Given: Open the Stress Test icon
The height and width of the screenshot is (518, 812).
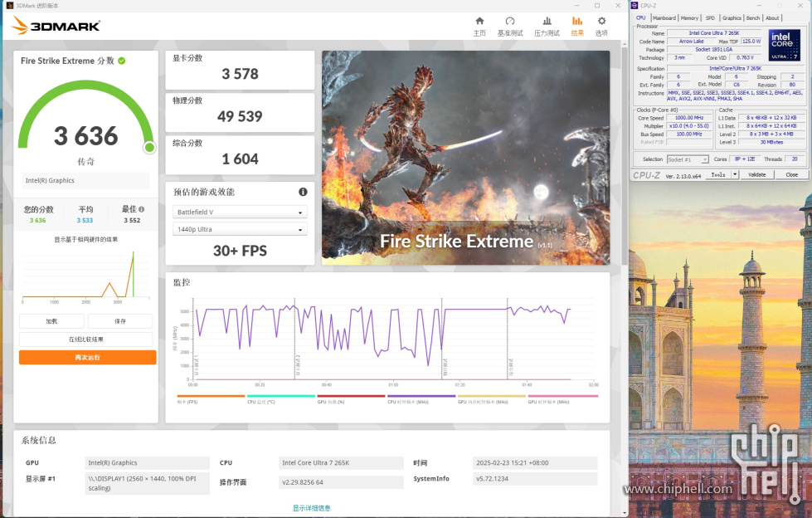Looking at the screenshot, I should coord(547,22).
